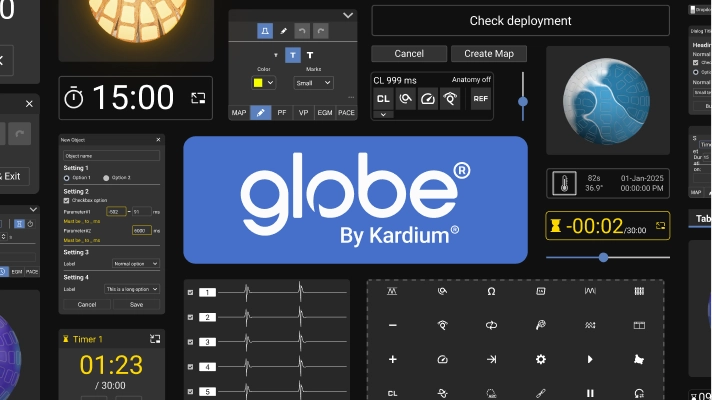Screen dimensions: 712x400
Task: Click Cancel in the New Object dialog
Action: 87,305
